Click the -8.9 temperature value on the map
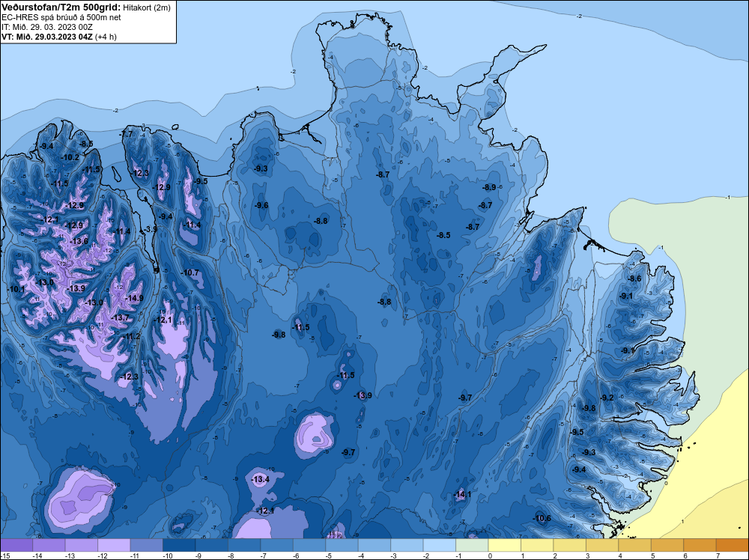749x560 pixels. [489, 187]
